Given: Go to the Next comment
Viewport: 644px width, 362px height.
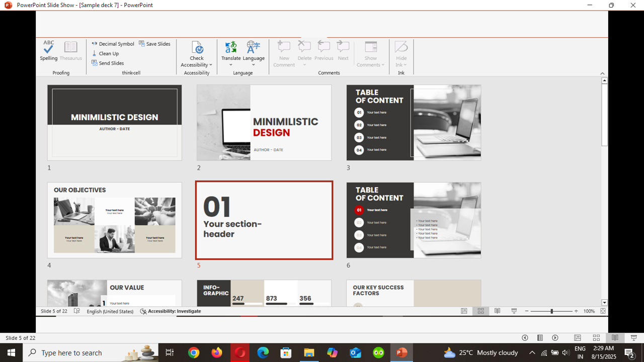Looking at the screenshot, I should click(x=343, y=51).
